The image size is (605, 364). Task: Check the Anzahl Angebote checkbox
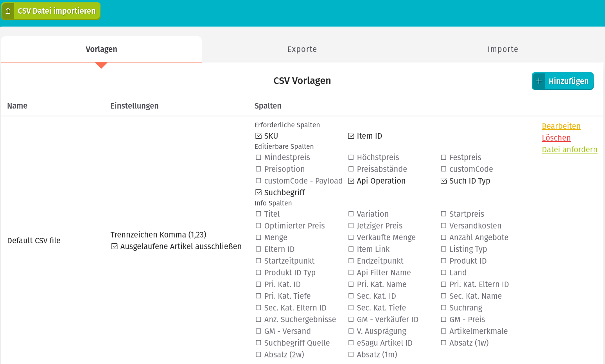pyautogui.click(x=443, y=237)
